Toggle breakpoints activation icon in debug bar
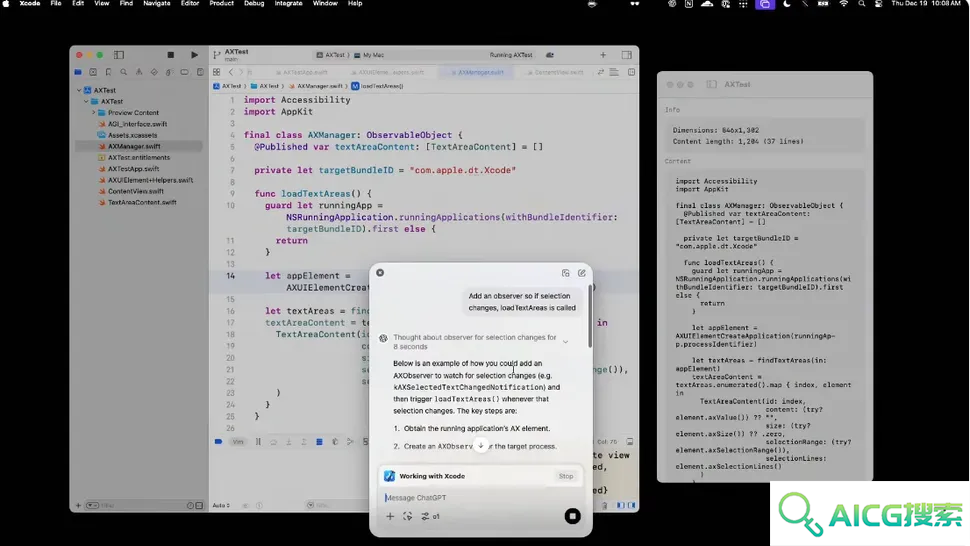 tap(218, 442)
